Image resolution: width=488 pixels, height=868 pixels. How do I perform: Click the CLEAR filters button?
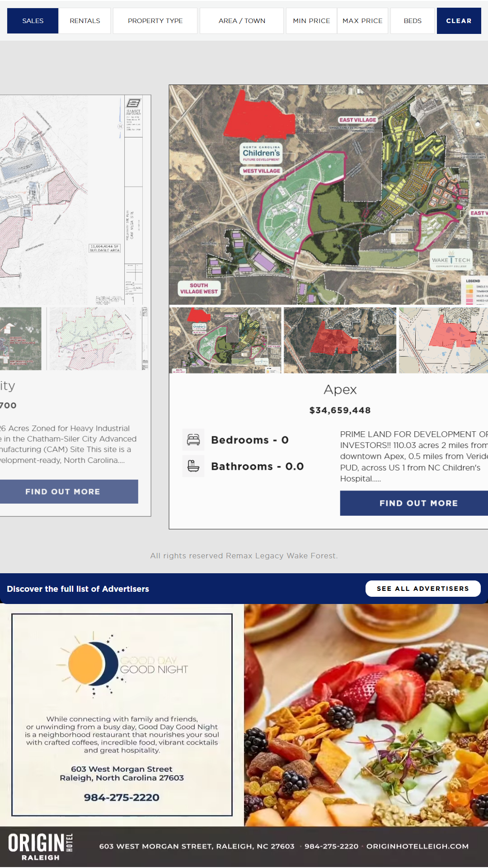click(459, 21)
